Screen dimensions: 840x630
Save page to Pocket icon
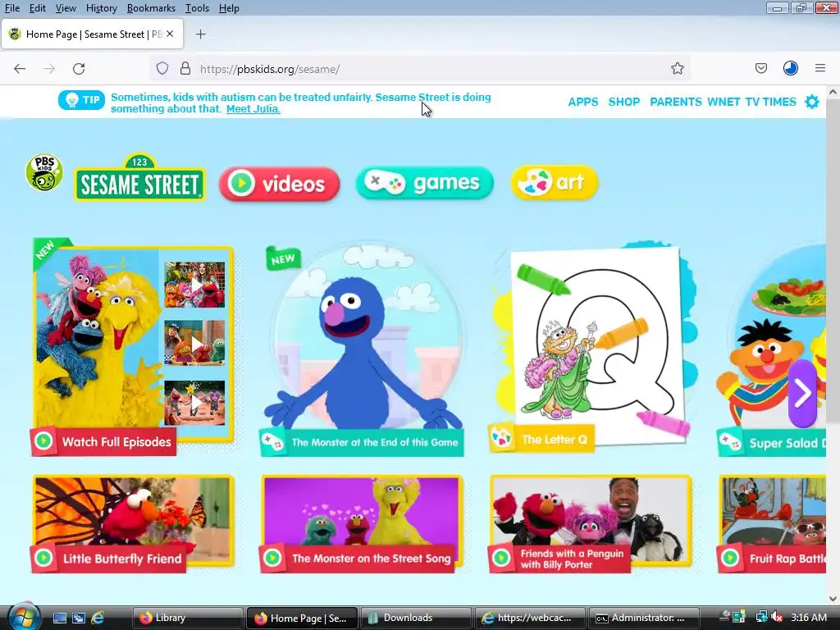(x=760, y=68)
